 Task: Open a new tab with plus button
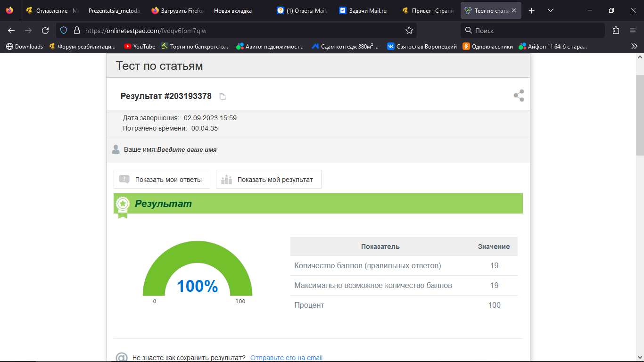532,10
